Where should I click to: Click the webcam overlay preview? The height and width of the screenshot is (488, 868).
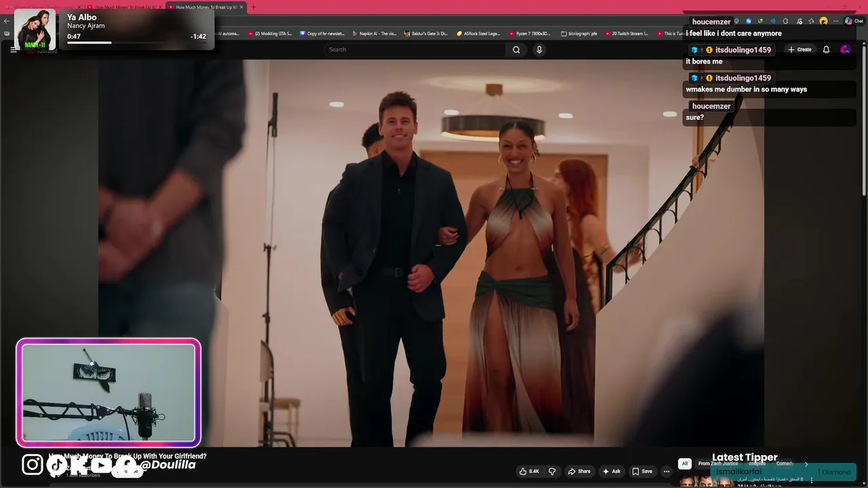click(x=108, y=393)
